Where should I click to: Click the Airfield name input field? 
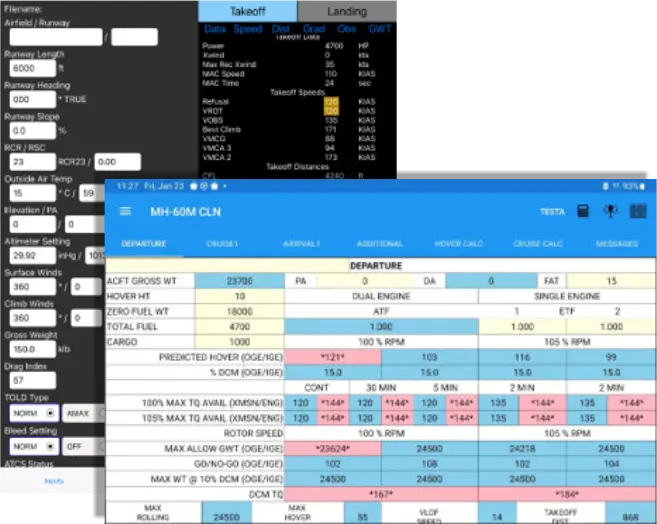(x=56, y=37)
